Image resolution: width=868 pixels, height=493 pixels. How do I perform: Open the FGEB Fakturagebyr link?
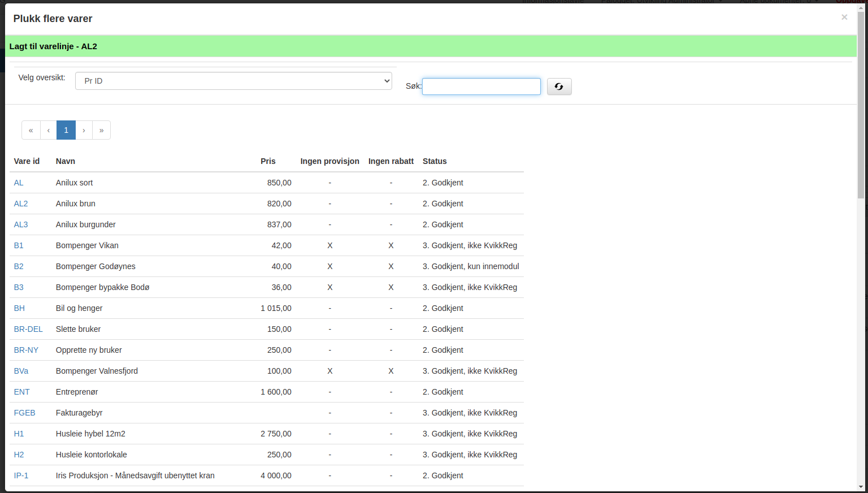[x=24, y=413]
